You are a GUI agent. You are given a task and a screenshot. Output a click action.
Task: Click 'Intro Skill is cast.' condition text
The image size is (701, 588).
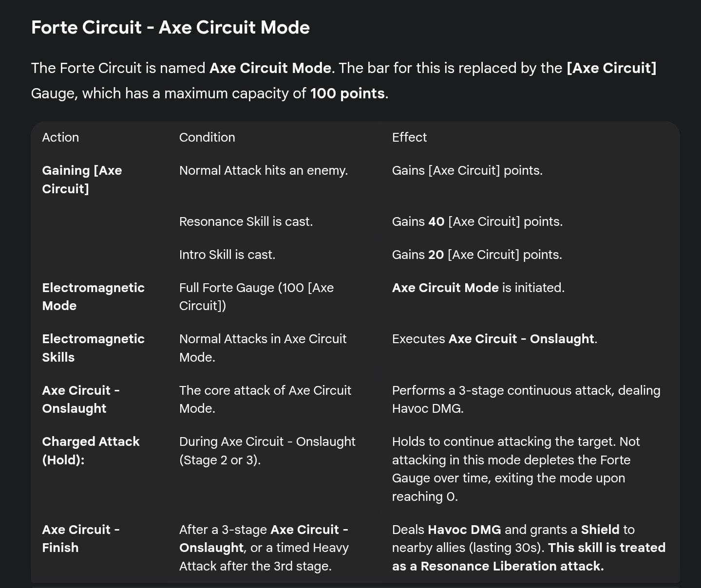click(227, 255)
